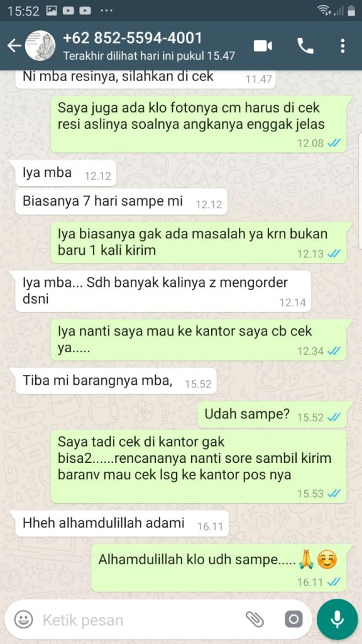Start a voice call with the contact

click(305, 46)
